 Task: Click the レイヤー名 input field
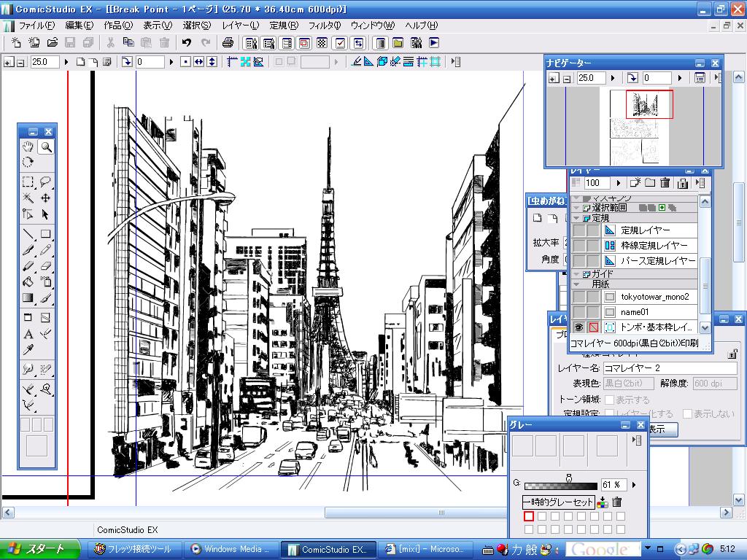[670, 367]
